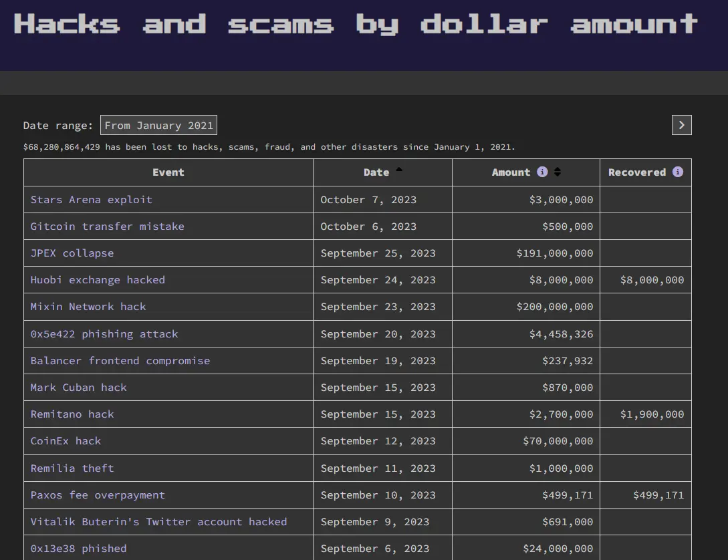Click amount $870,000 for Mark Cuban hack
The image size is (728, 560).
coord(568,388)
